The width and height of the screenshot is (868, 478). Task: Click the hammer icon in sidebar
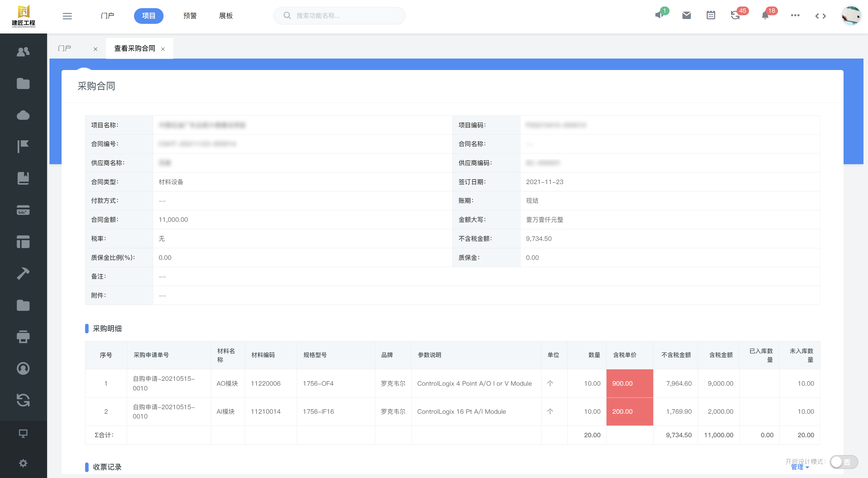23,273
